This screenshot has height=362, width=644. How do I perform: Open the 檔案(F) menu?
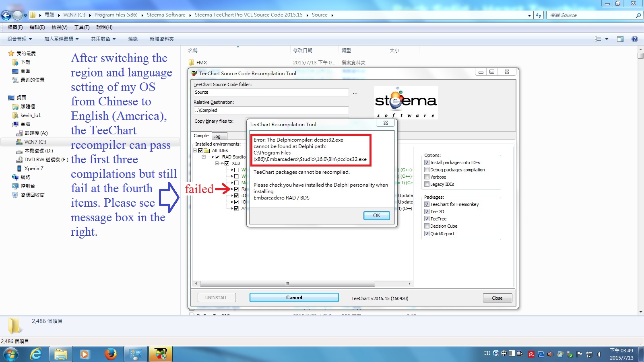click(15, 27)
